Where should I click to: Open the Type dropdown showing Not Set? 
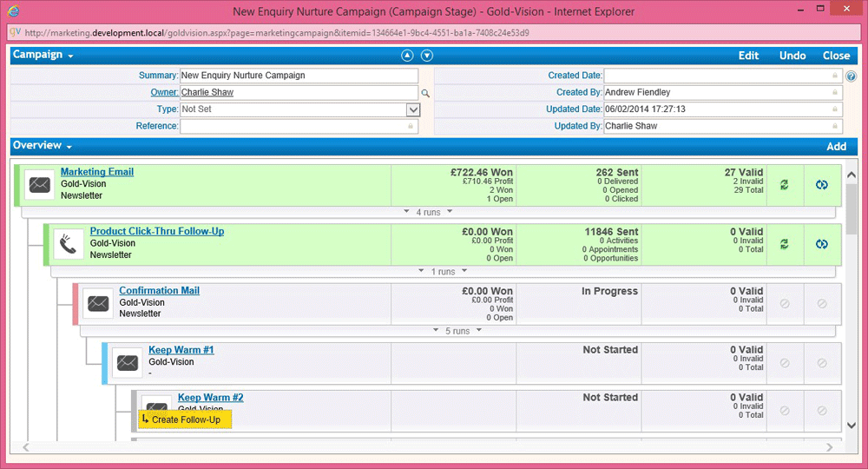tap(412, 109)
